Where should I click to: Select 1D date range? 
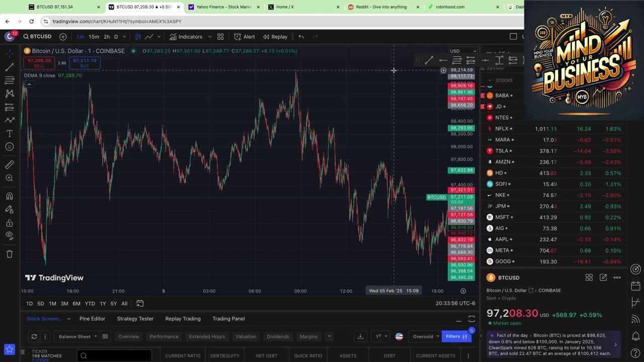(x=29, y=304)
